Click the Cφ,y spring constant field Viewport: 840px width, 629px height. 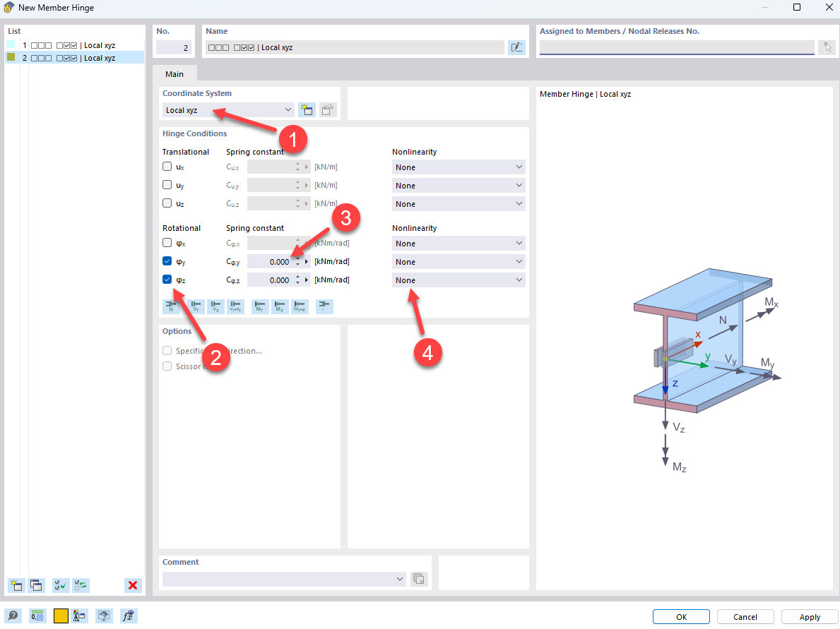(x=271, y=262)
